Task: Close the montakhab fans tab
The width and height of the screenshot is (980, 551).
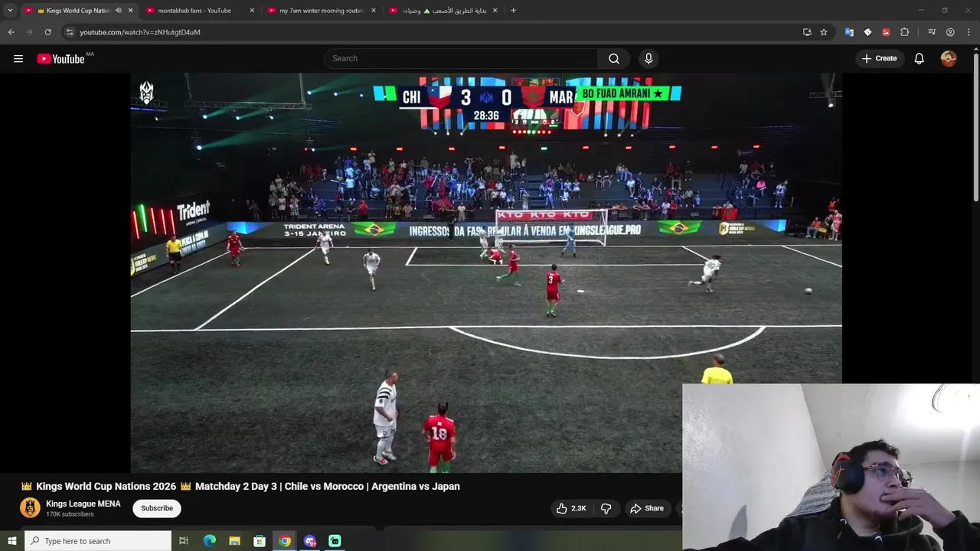Action: click(252, 11)
